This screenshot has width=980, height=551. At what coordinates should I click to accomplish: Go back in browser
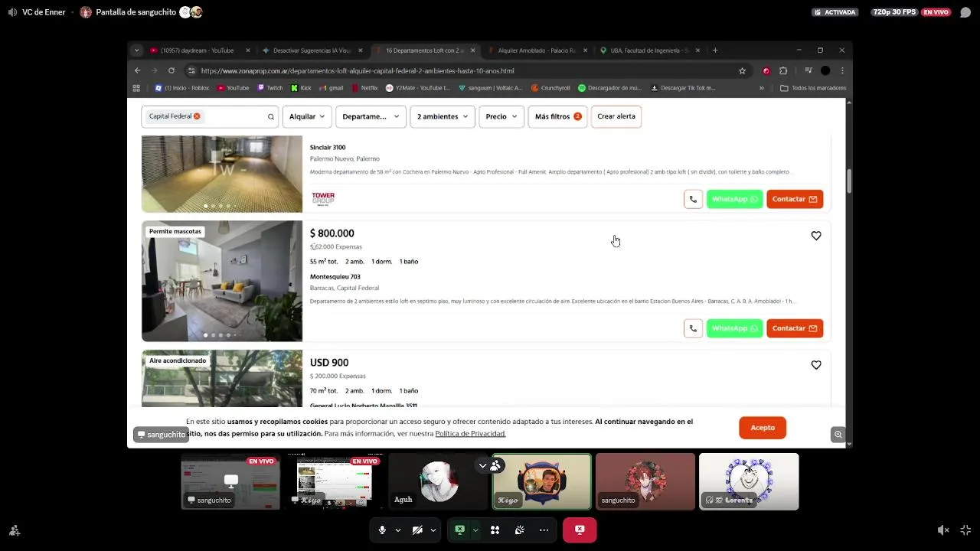[137, 70]
